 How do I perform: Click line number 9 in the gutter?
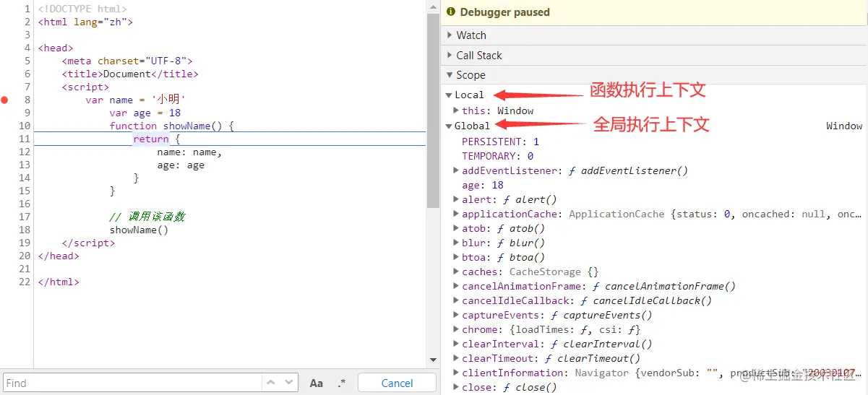tap(27, 113)
